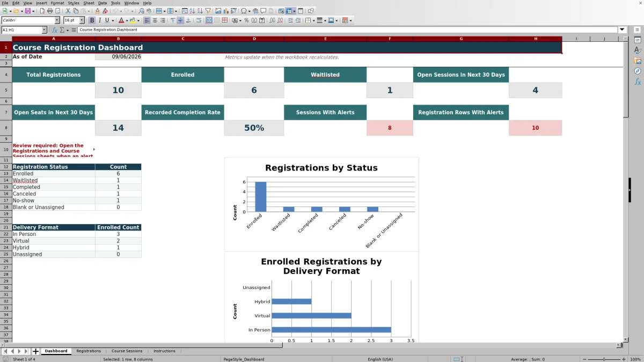Open the font name dropdown
The height and width of the screenshot is (362, 644).
click(x=56, y=20)
